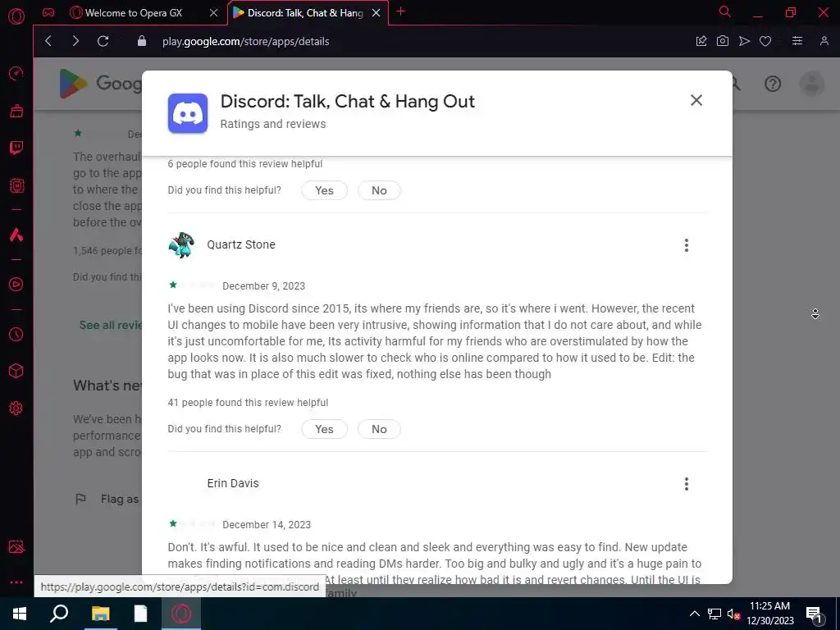Open the taskbar clock and date
840x630 pixels.
(769, 614)
